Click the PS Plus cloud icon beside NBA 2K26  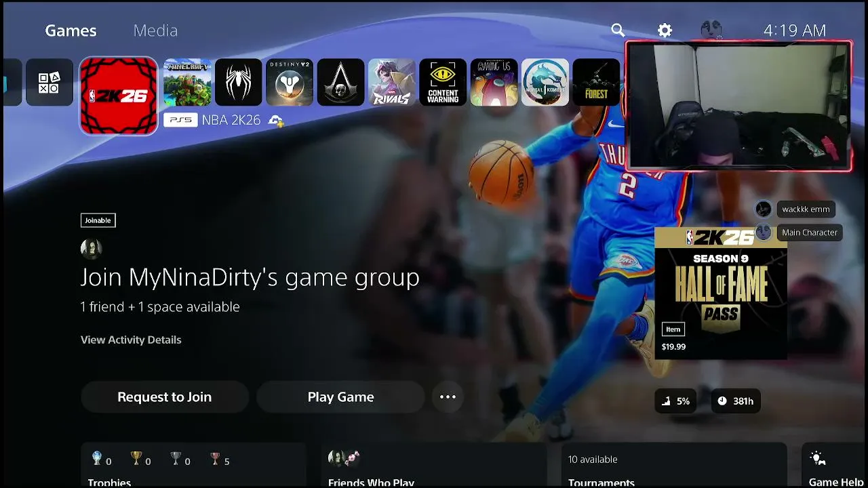pyautogui.click(x=276, y=121)
